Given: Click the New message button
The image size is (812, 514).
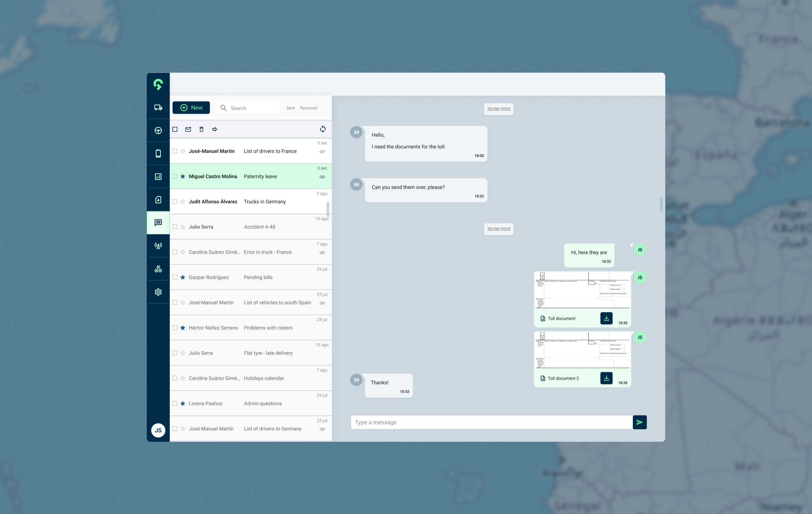Looking at the screenshot, I should [191, 108].
